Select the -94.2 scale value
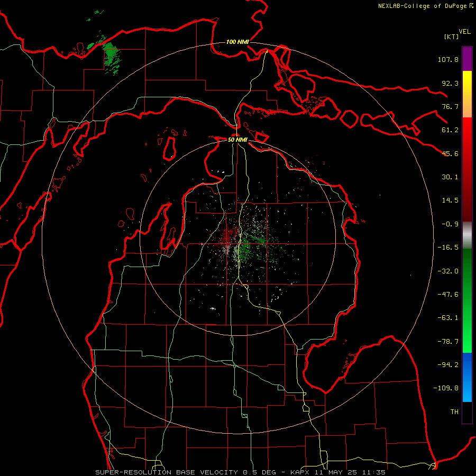Image resolution: width=476 pixels, height=476 pixels. 448,364
